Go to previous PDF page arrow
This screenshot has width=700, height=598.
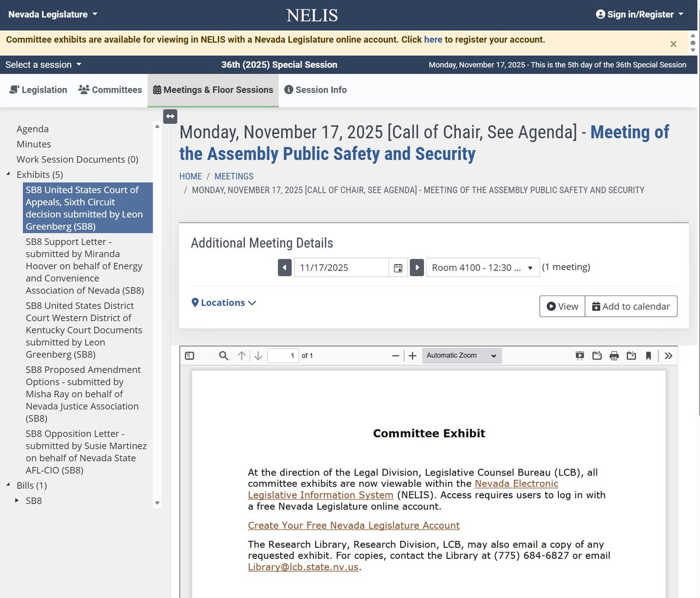pos(242,356)
